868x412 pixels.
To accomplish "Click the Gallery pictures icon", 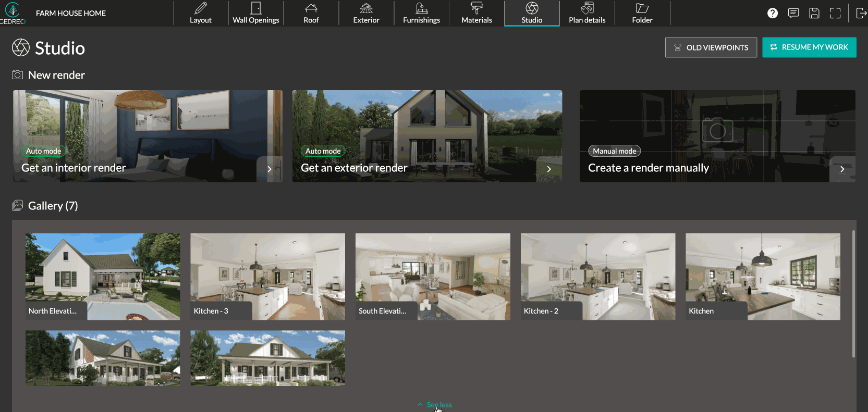I will coord(17,206).
